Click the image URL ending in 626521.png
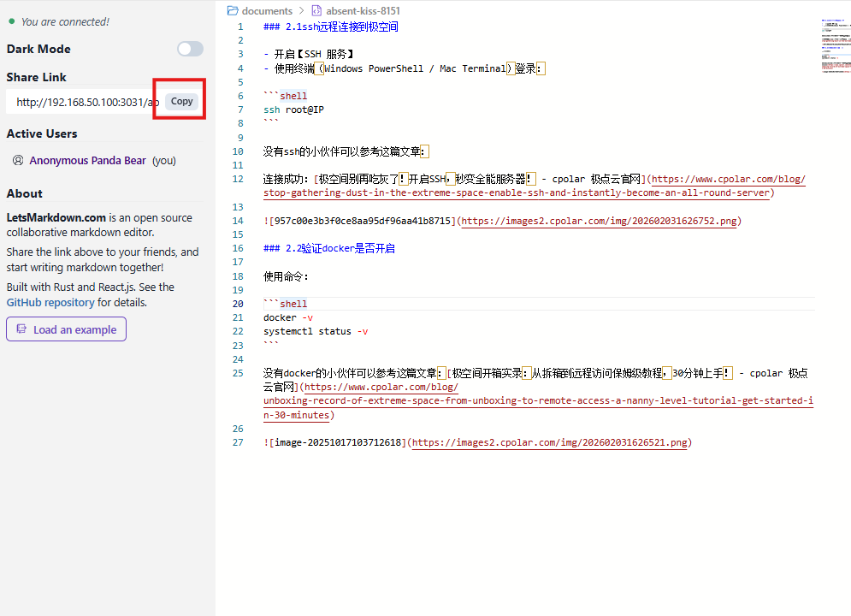This screenshot has width=851, height=616. 549,442
